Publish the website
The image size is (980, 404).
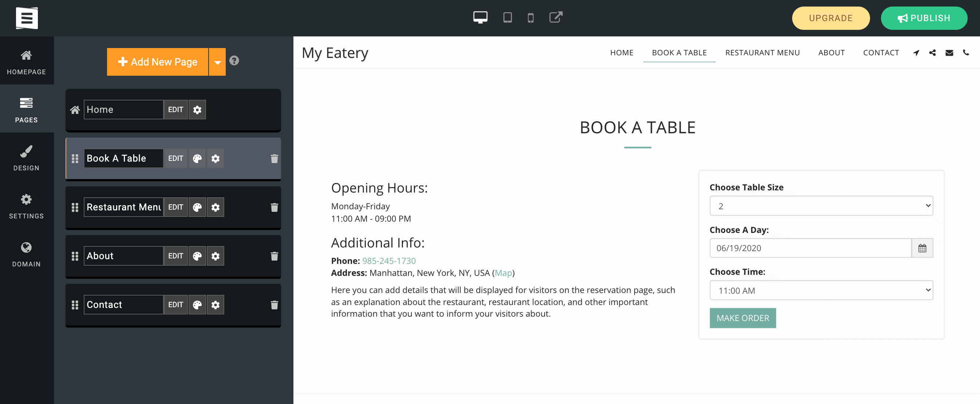924,18
